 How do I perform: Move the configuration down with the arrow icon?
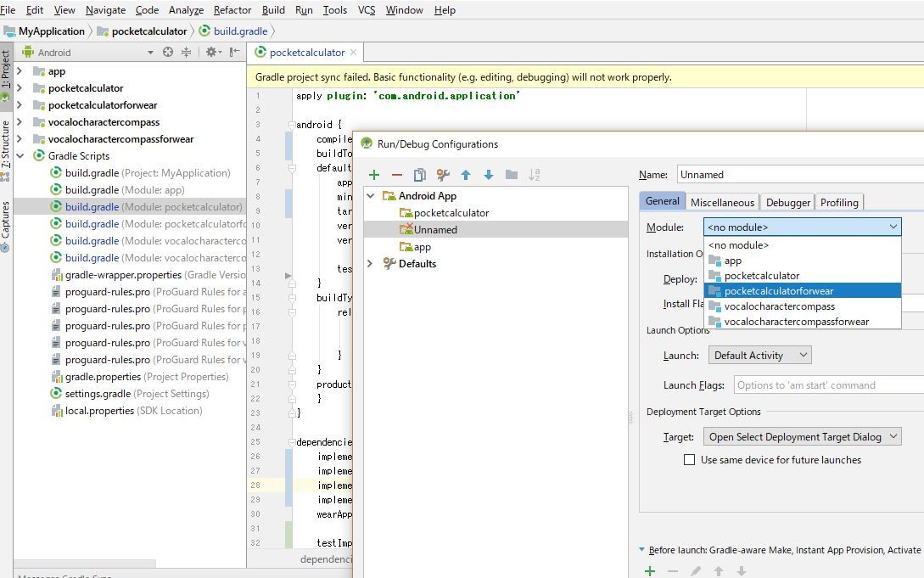point(489,175)
